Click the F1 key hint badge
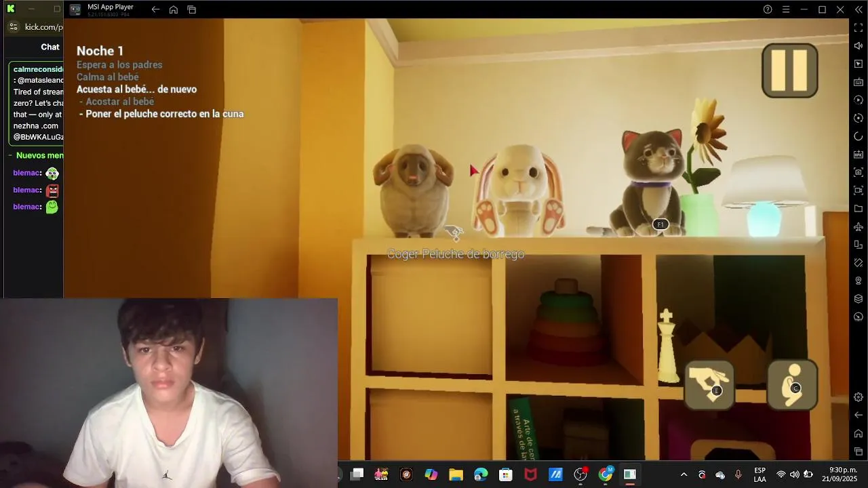 pyautogui.click(x=660, y=224)
